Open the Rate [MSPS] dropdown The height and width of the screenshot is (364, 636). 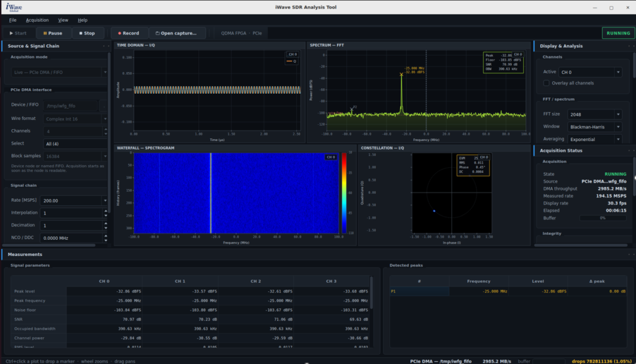74,201
